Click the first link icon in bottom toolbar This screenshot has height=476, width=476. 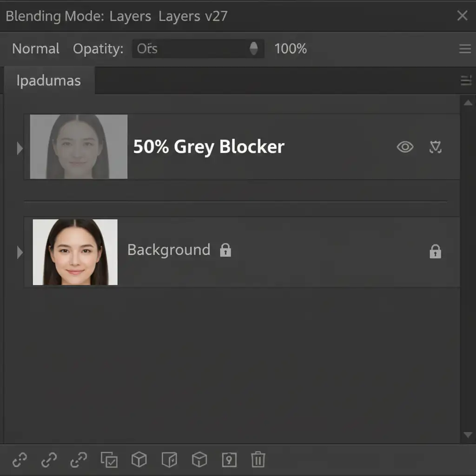(20, 460)
